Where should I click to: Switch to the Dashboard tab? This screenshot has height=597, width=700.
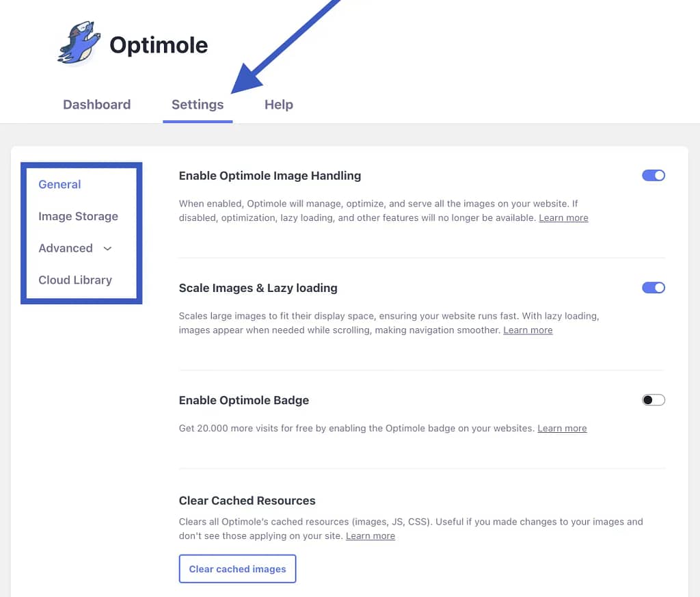97,105
